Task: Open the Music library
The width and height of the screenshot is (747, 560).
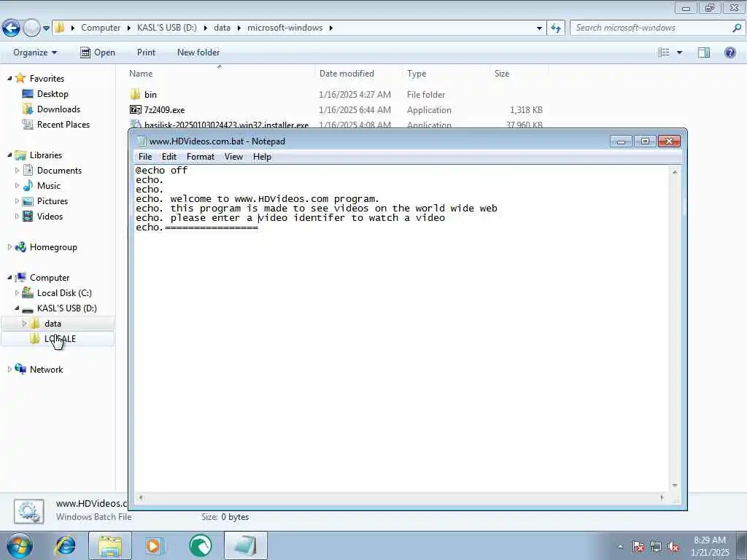Action: tap(49, 186)
